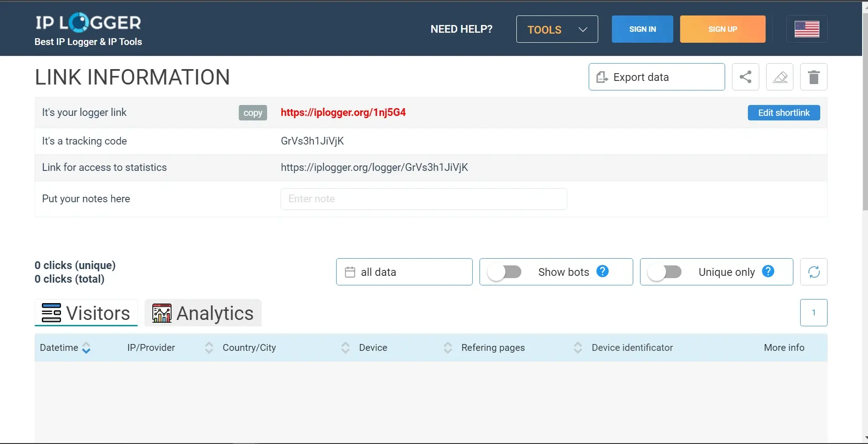Sort by Country/City arrows
Screen dimensions: 868x444
[345, 348]
